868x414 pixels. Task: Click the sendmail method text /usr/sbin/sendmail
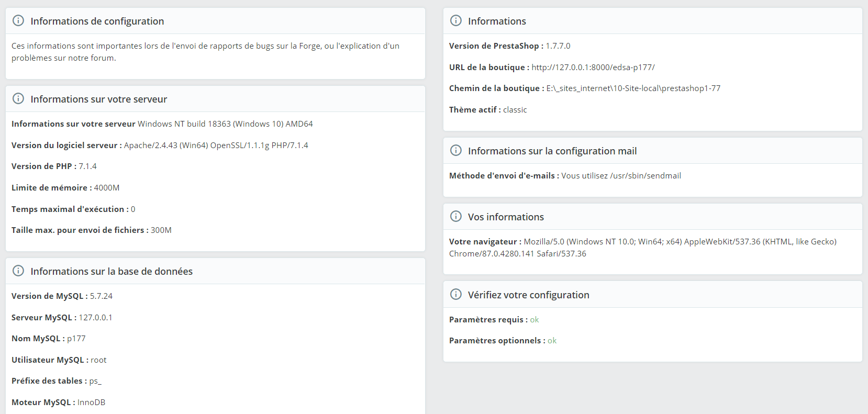click(x=646, y=175)
